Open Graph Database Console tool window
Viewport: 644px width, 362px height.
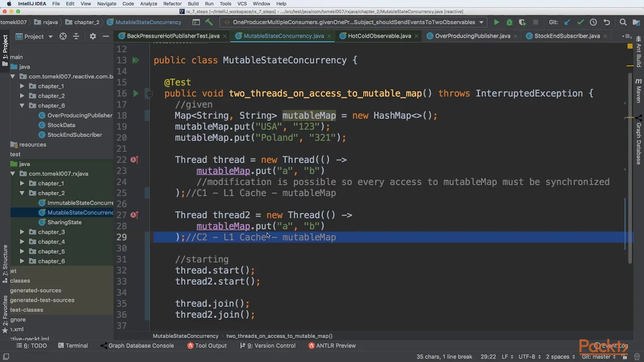click(x=137, y=346)
